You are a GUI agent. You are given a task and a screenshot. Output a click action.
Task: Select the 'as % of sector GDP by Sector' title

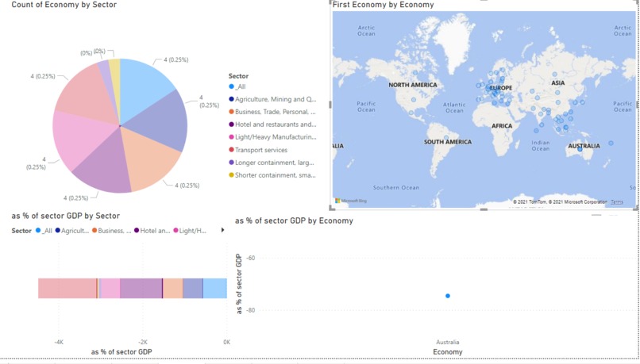[66, 216]
